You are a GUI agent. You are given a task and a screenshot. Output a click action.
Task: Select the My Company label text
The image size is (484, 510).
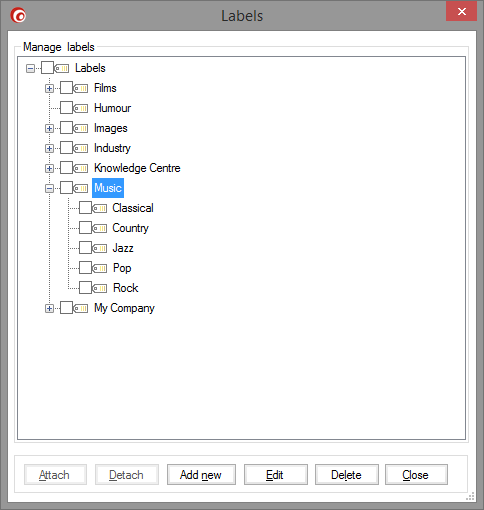coord(124,308)
